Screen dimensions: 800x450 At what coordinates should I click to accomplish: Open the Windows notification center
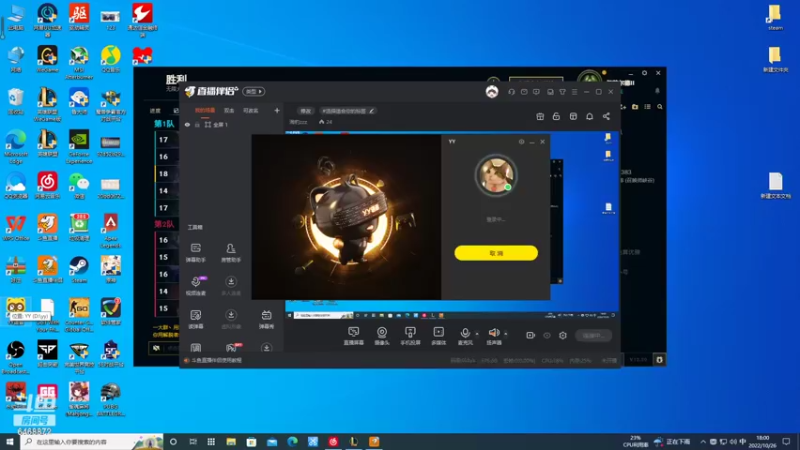click(787, 441)
